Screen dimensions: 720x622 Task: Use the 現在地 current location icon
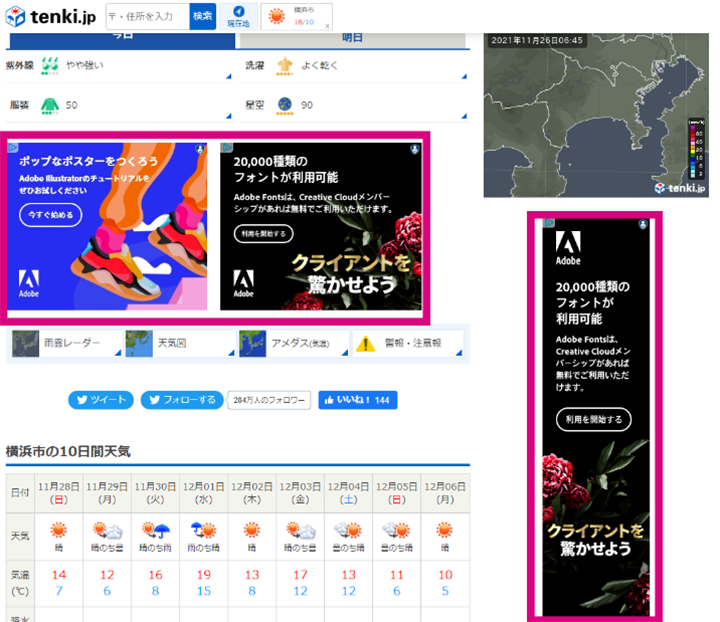[238, 17]
